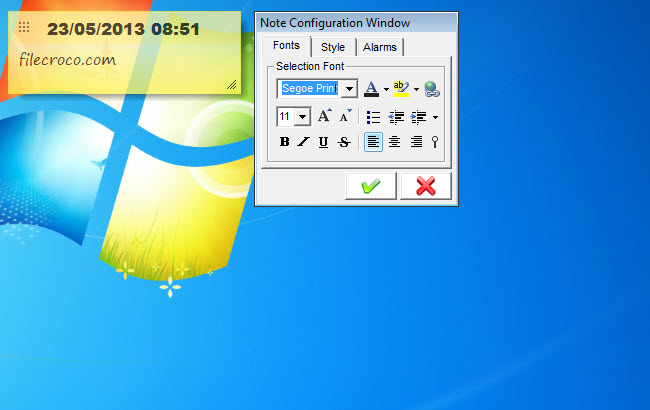Image resolution: width=650 pixels, height=410 pixels.
Task: Switch to the Style tab
Action: pyautogui.click(x=333, y=47)
